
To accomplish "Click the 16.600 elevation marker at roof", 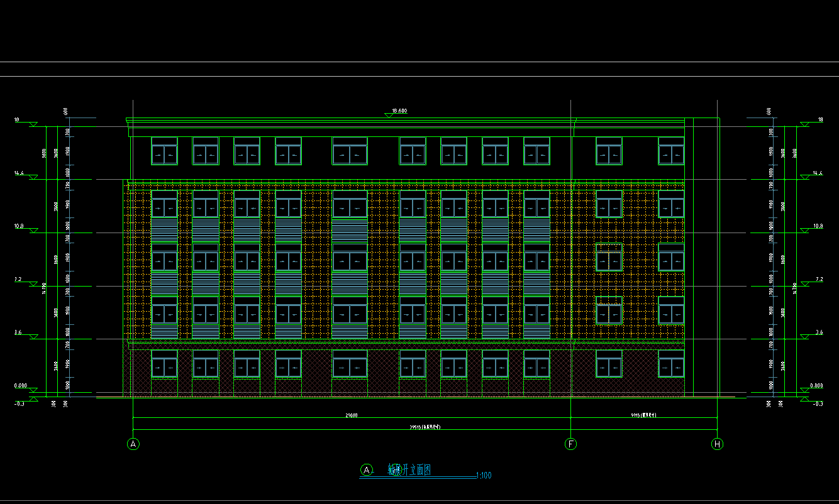I will (x=399, y=111).
